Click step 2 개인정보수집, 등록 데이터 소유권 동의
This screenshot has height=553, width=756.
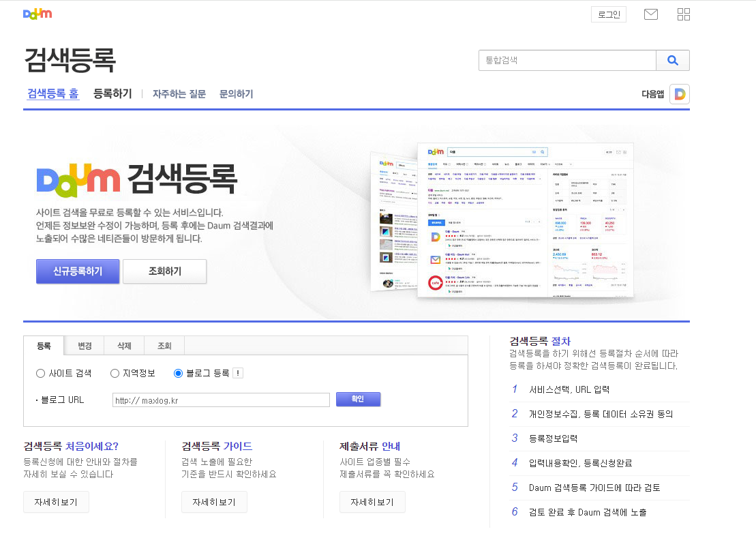599,414
